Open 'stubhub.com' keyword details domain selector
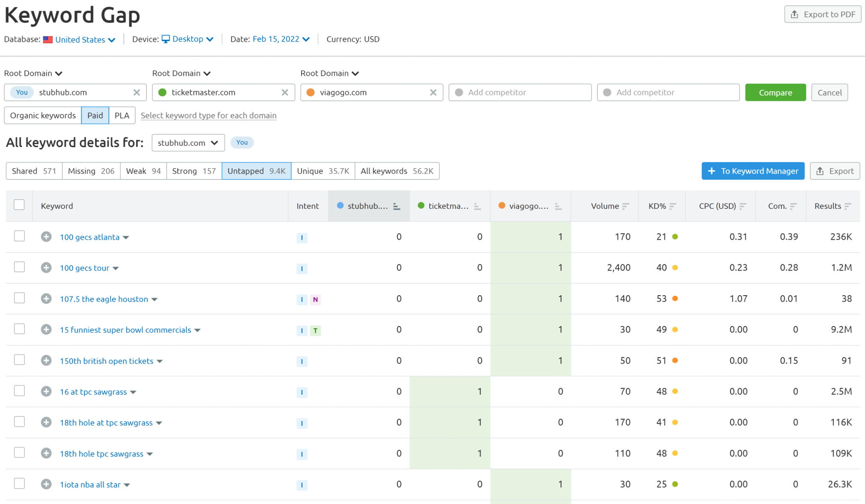Image resolution: width=865 pixels, height=504 pixels. 188,143
